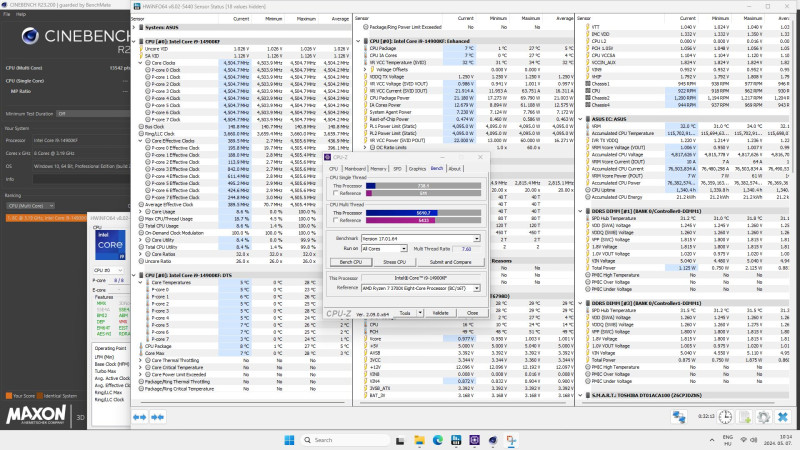Image resolution: width=800 pixels, height=450 pixels.
Task: Click the Windows Start button
Action: [x=289, y=440]
